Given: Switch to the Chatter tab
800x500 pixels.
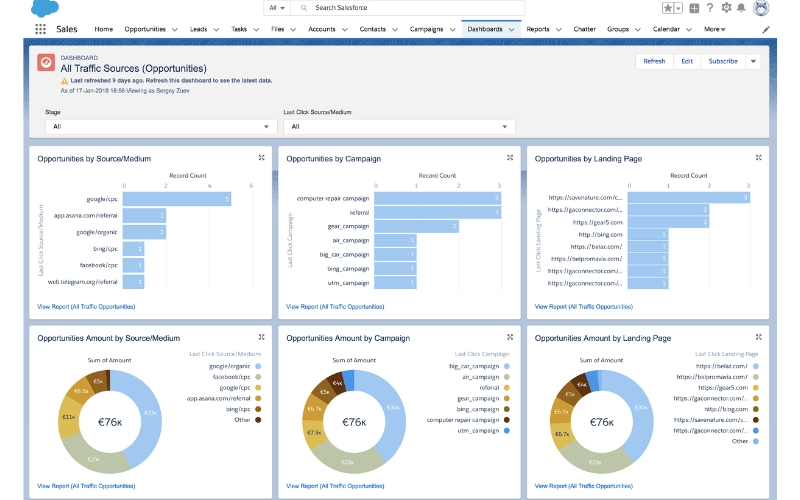Looking at the screenshot, I should click(x=584, y=29).
